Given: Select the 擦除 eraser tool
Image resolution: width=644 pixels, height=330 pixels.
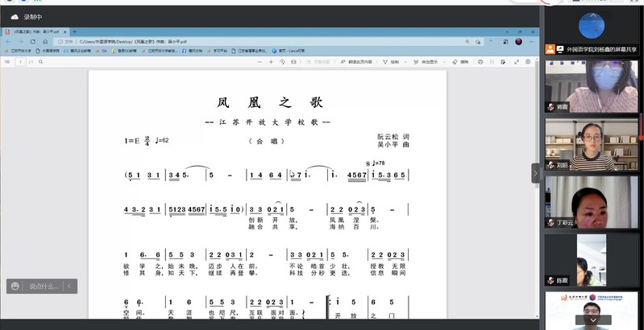Looking at the screenshot, I should coord(460,62).
